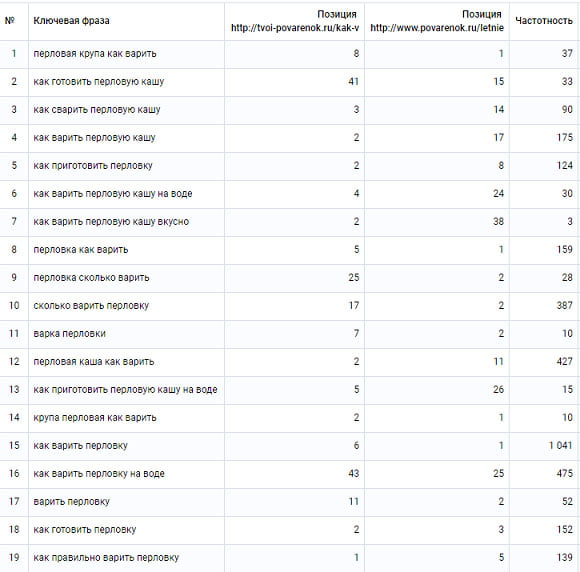The width and height of the screenshot is (580, 572).
Task: Click the frequency value 427
Action: tap(564, 361)
